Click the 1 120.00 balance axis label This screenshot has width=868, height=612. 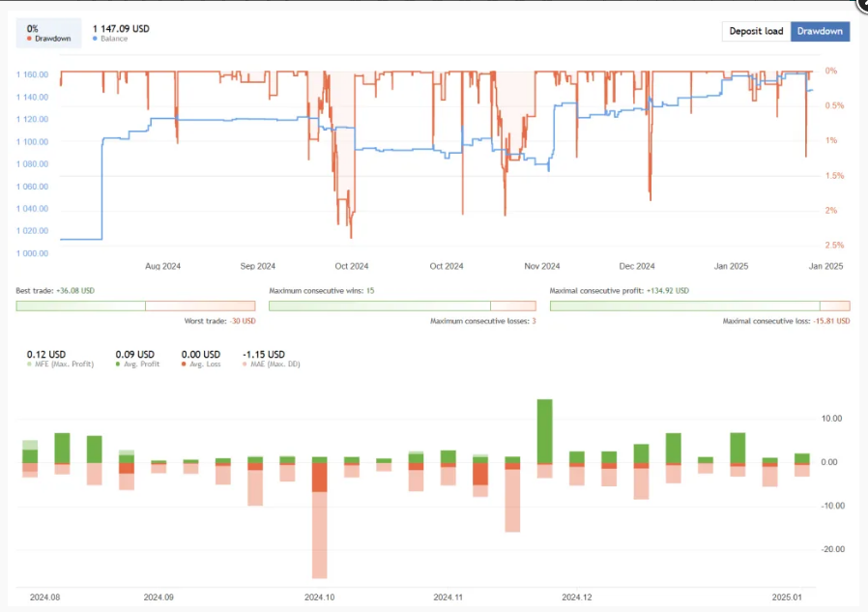coord(32,120)
